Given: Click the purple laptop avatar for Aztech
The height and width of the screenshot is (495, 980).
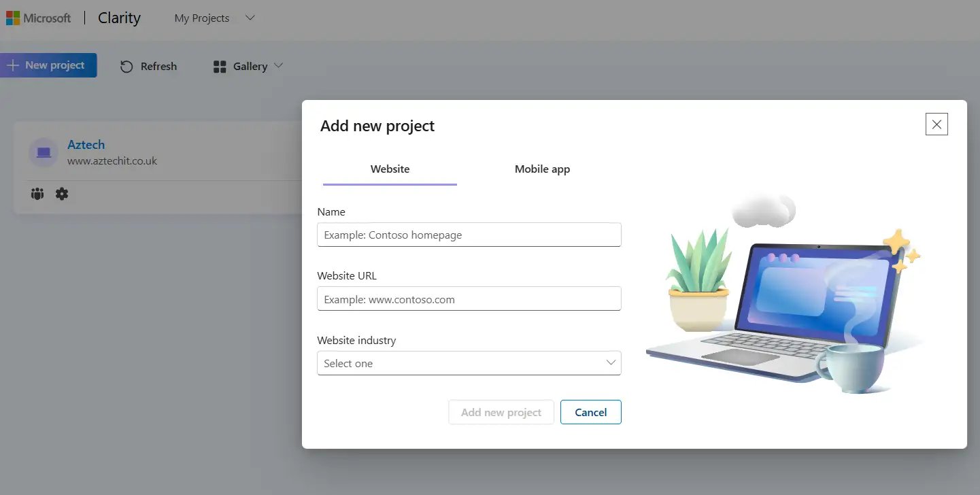Looking at the screenshot, I should (43, 152).
